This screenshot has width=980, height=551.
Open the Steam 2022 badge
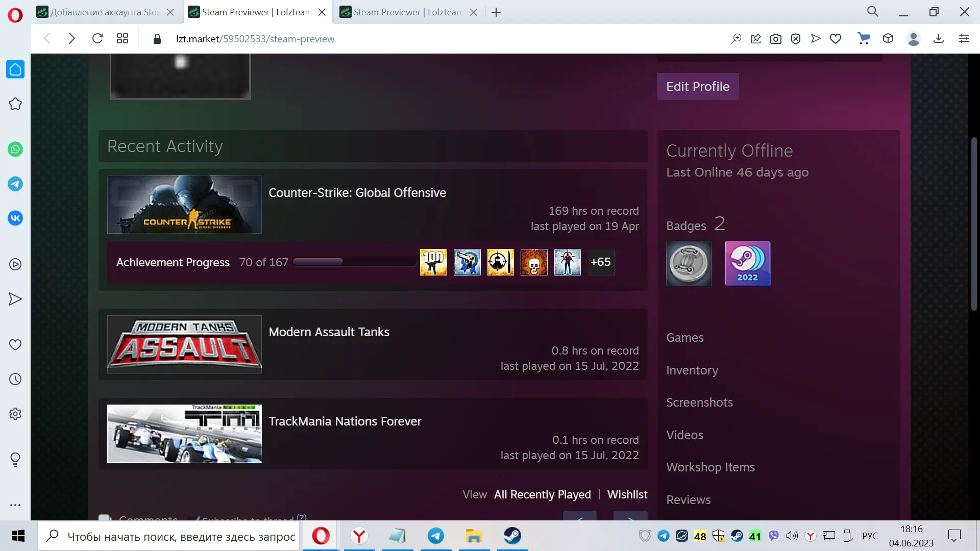tap(748, 263)
